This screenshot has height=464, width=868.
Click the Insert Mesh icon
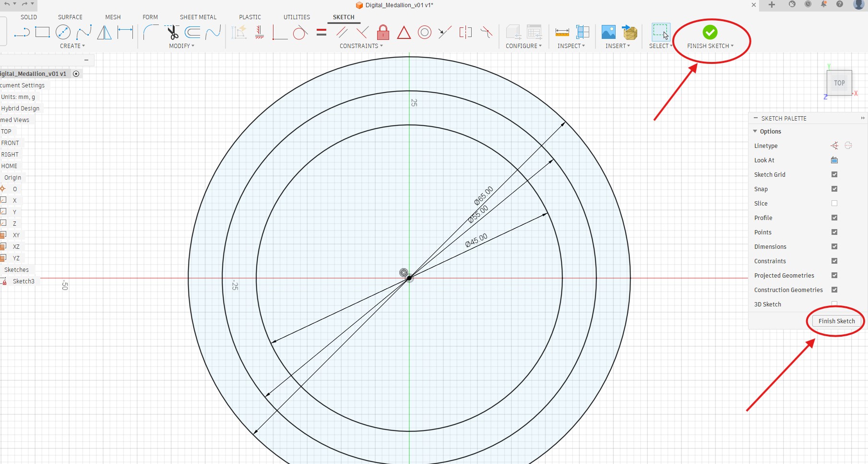coord(629,33)
